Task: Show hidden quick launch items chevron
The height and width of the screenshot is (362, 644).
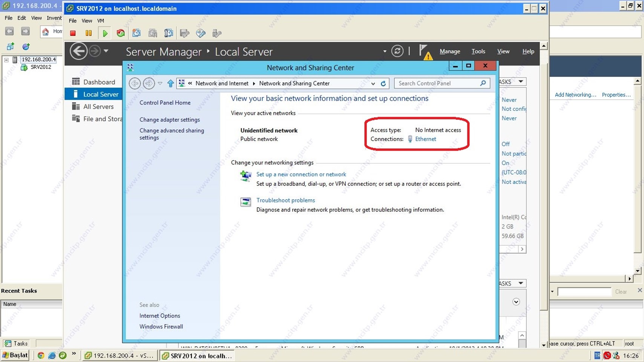Action: tap(74, 354)
